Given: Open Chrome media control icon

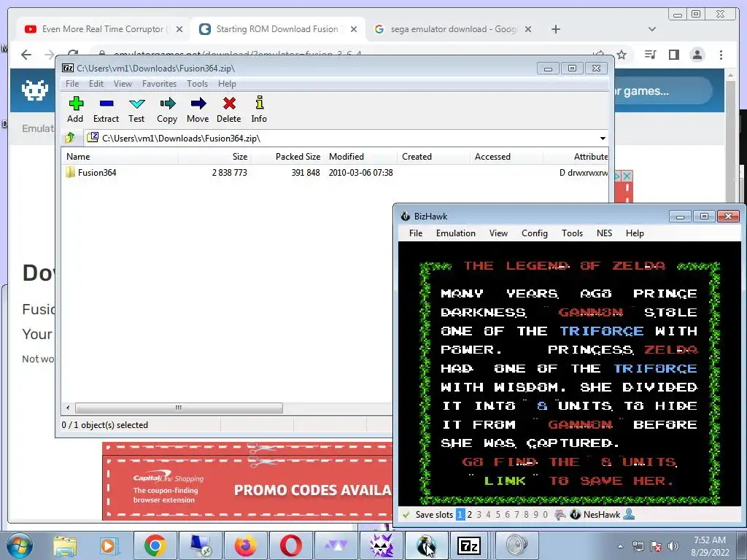Looking at the screenshot, I should pos(650,55).
